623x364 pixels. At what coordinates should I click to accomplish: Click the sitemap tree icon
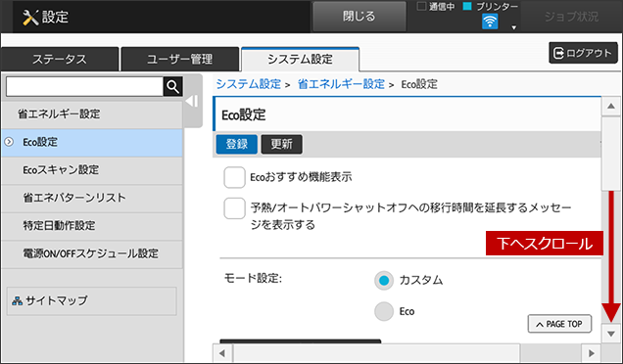click(17, 301)
